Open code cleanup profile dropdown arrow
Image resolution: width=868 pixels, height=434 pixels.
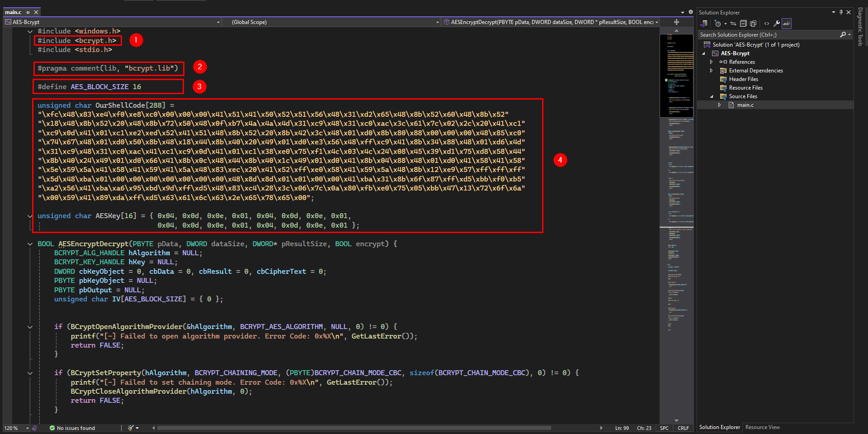click(x=137, y=428)
